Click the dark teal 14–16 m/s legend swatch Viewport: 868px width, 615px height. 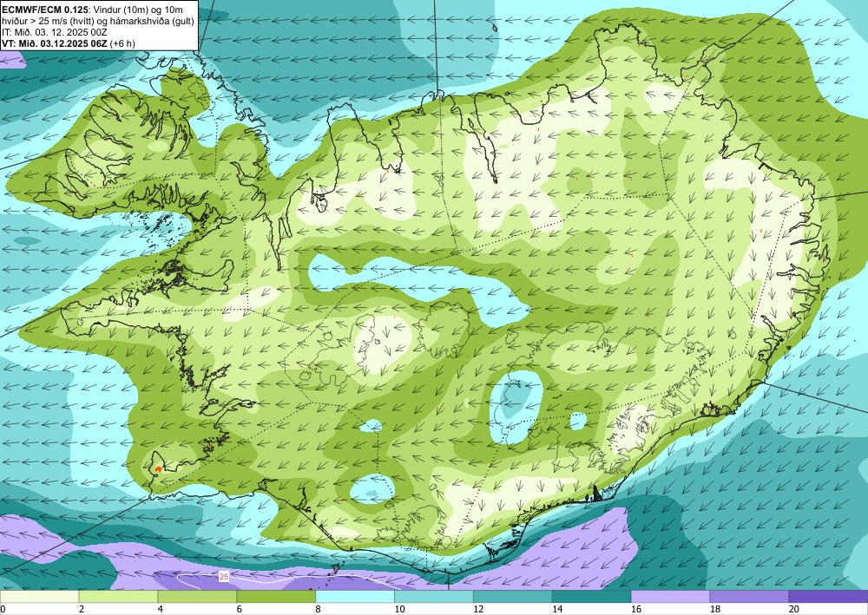592,597
